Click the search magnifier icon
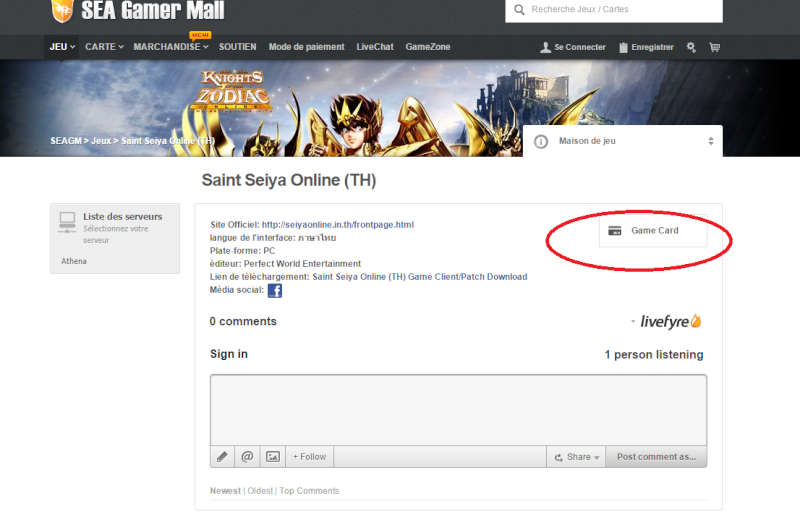Viewport: 800px width, 517px height. click(519, 10)
